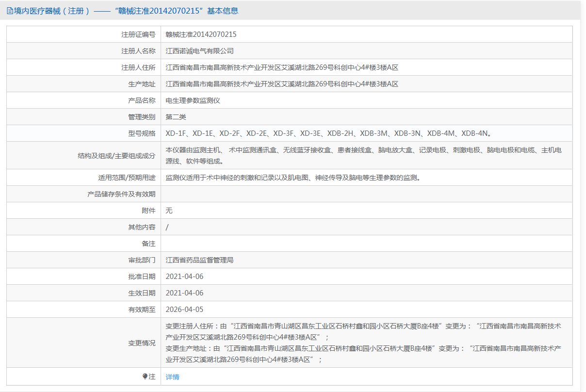Screen dimensions: 586x392
Task: Click the 注册人住所 label cell
Action: (83, 67)
